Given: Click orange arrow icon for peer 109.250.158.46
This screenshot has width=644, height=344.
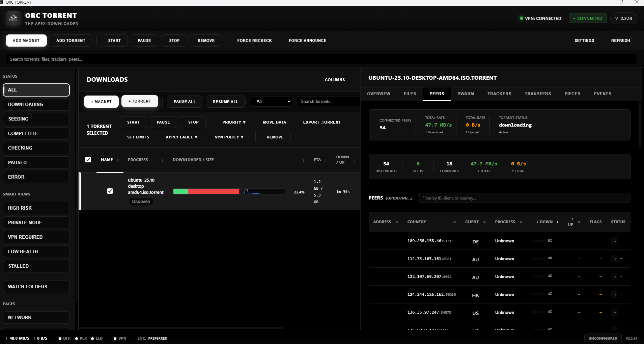Looking at the screenshot, I should click(614, 241).
